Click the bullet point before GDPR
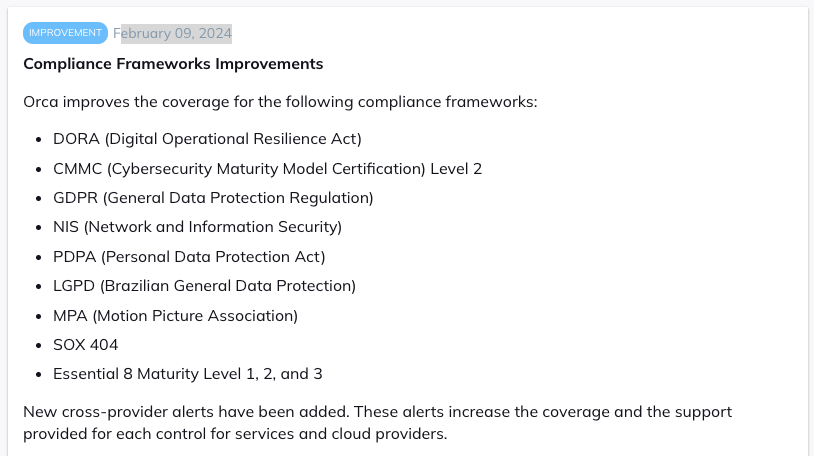The image size is (814, 456). [x=38, y=198]
